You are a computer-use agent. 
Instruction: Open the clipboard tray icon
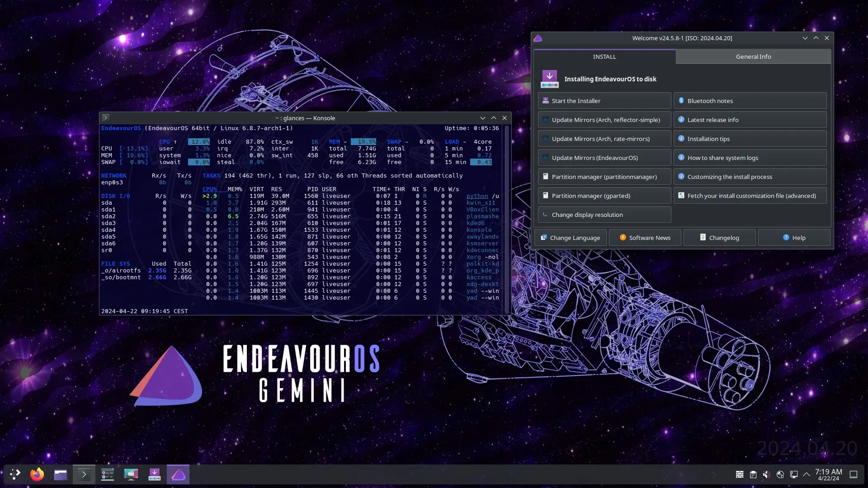[x=753, y=474]
